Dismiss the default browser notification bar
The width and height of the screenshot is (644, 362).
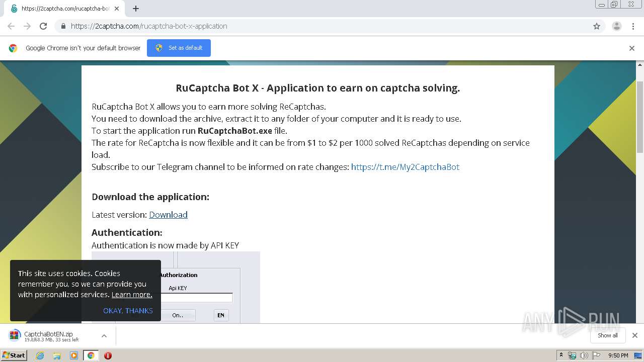coord(632,48)
